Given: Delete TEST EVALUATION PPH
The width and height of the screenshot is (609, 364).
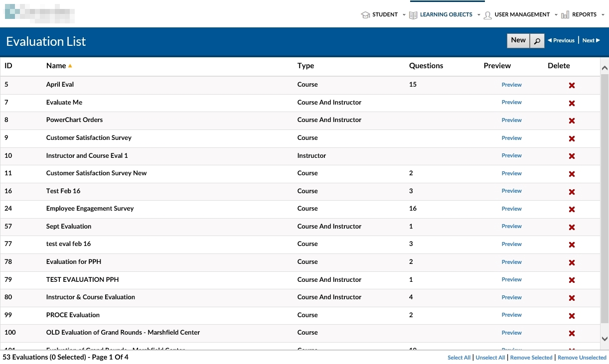Looking at the screenshot, I should 572,280.
